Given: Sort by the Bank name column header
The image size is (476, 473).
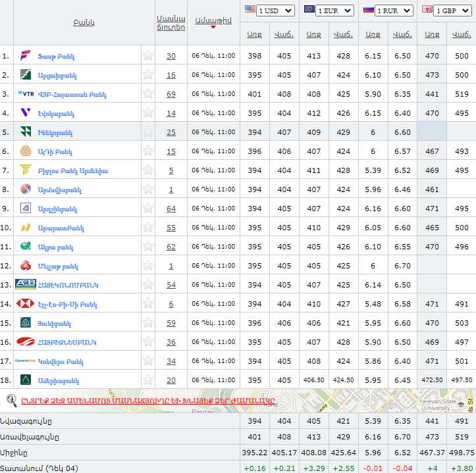Looking at the screenshot, I should [x=84, y=22].
